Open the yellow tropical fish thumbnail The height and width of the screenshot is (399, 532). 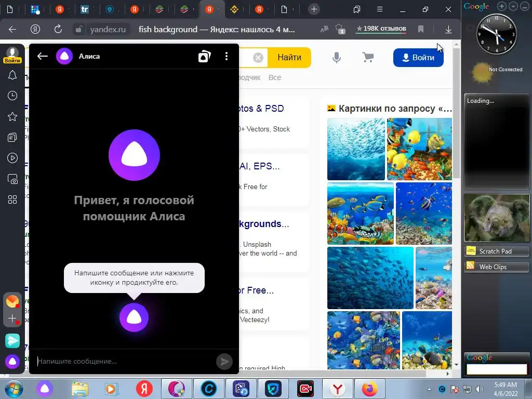pos(419,149)
